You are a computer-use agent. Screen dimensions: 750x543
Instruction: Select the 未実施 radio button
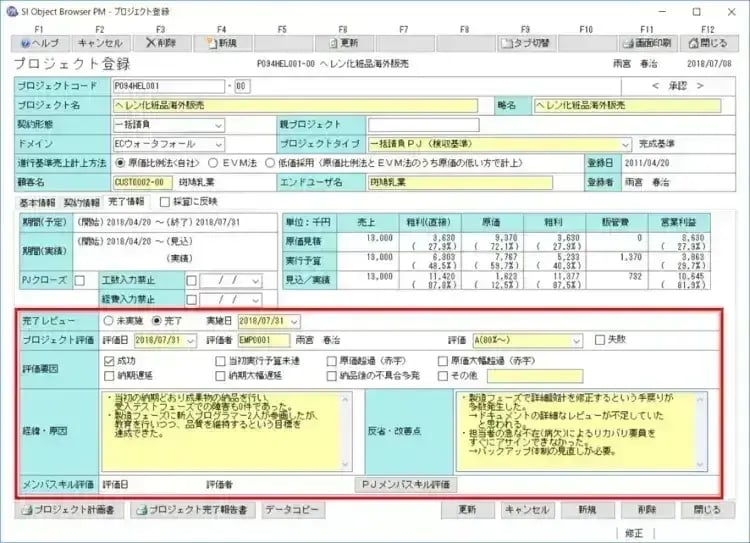pos(109,321)
